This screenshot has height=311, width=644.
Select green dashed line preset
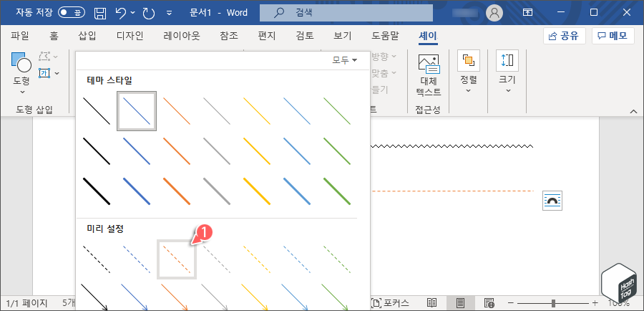tap(337, 259)
